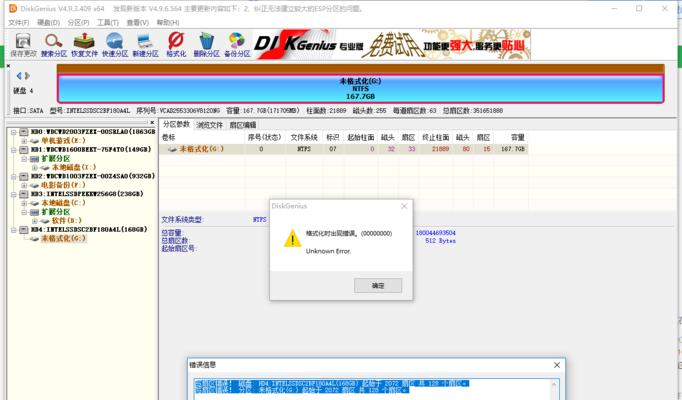
Task: Click the 确定 button in the error dialog
Action: click(378, 286)
